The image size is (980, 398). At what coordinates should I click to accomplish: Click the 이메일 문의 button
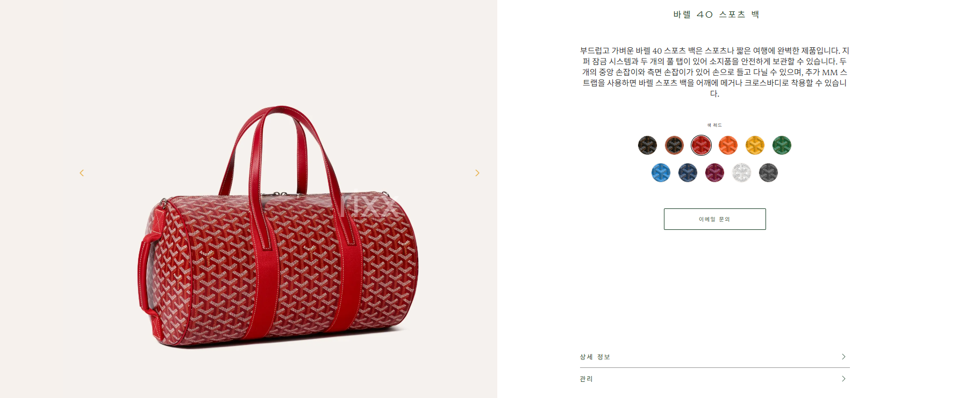pos(714,219)
